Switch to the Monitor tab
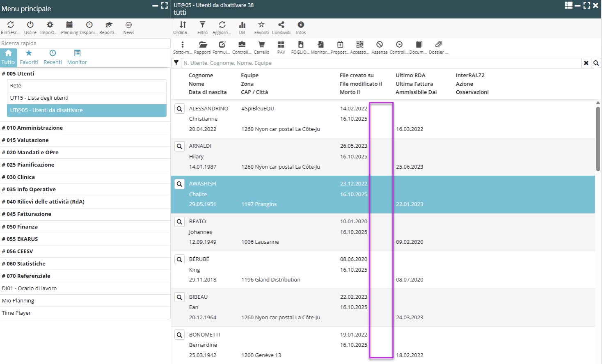The height and width of the screenshot is (364, 602). [77, 57]
